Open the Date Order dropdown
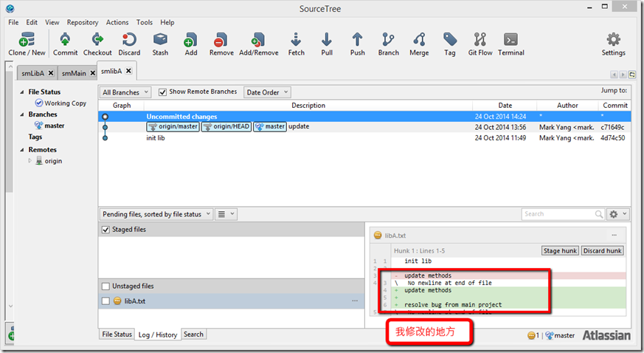This screenshot has height=353, width=644. pos(267,92)
